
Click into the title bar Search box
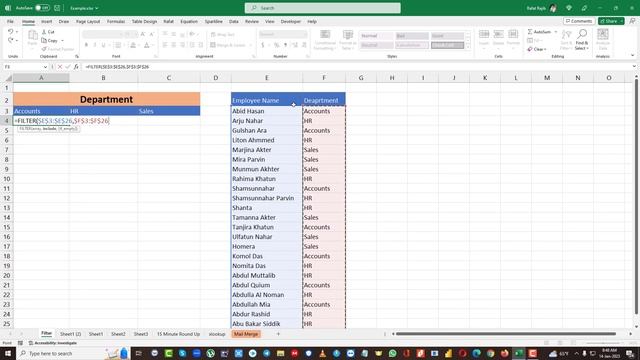point(322,8)
